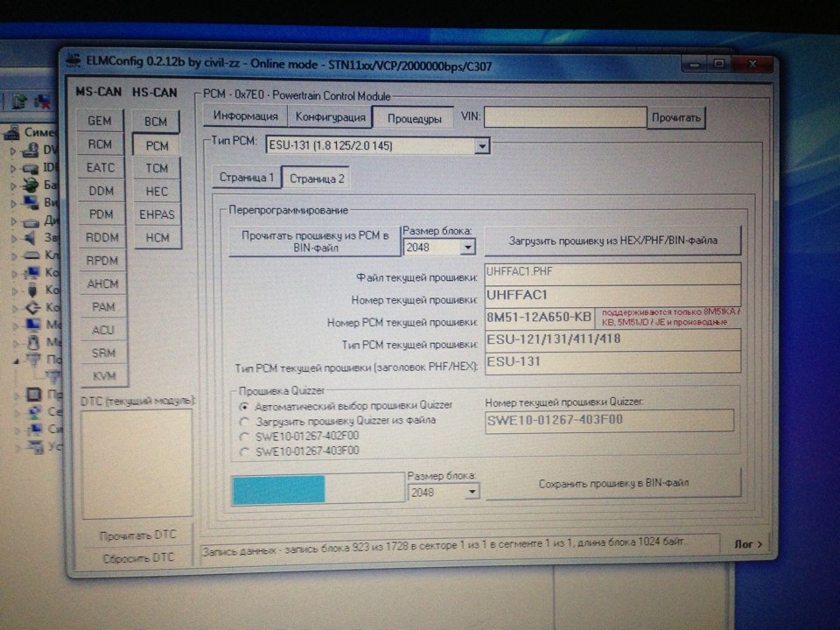This screenshot has height=630, width=840.
Task: Select TCM module button
Action: [x=157, y=168]
